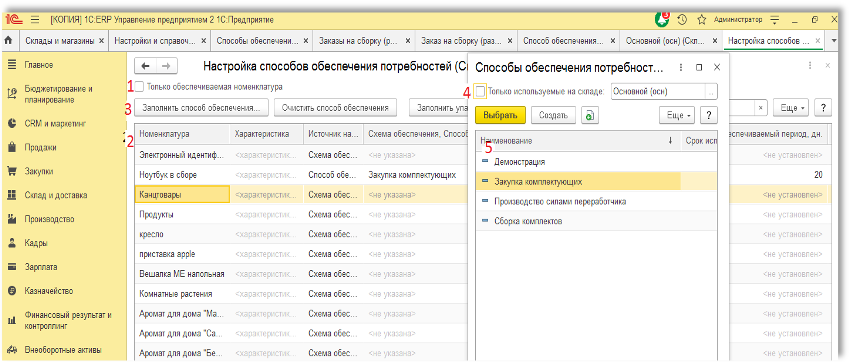This screenshot has width=849, height=362.
Task: Click the Зарплата icon
Action: [12, 267]
